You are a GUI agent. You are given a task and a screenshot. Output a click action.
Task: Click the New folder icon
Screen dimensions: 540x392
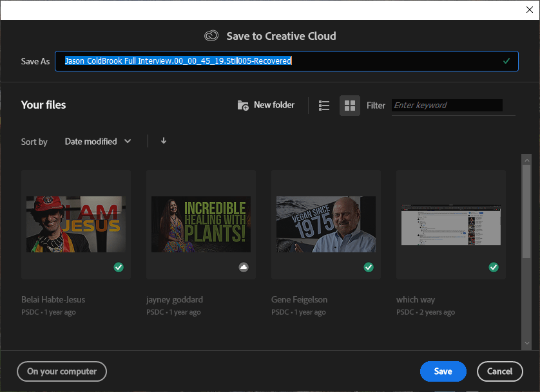[243, 105]
